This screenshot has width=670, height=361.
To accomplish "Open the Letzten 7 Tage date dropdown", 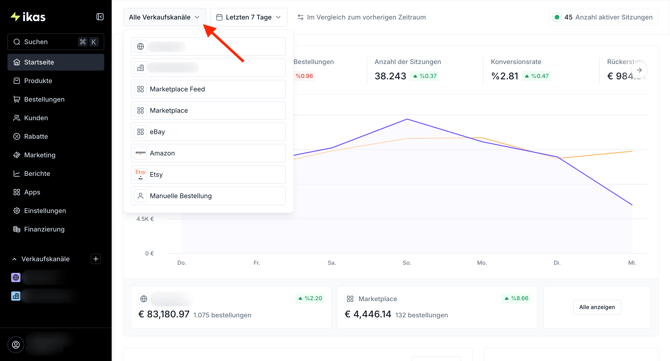I will tap(249, 17).
